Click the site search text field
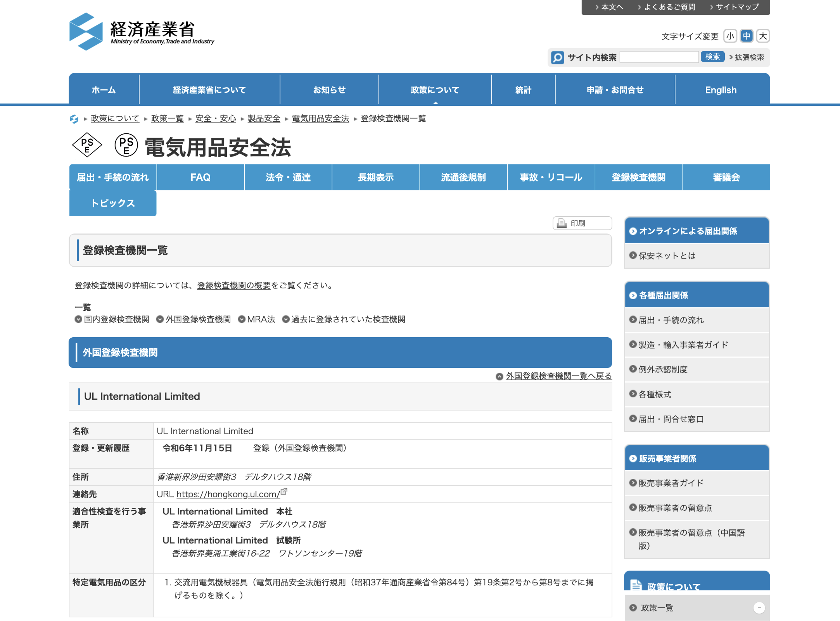 pos(659,57)
